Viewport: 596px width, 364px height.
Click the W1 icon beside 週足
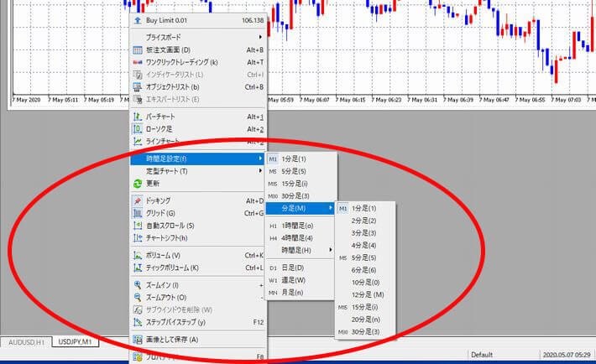point(273,280)
